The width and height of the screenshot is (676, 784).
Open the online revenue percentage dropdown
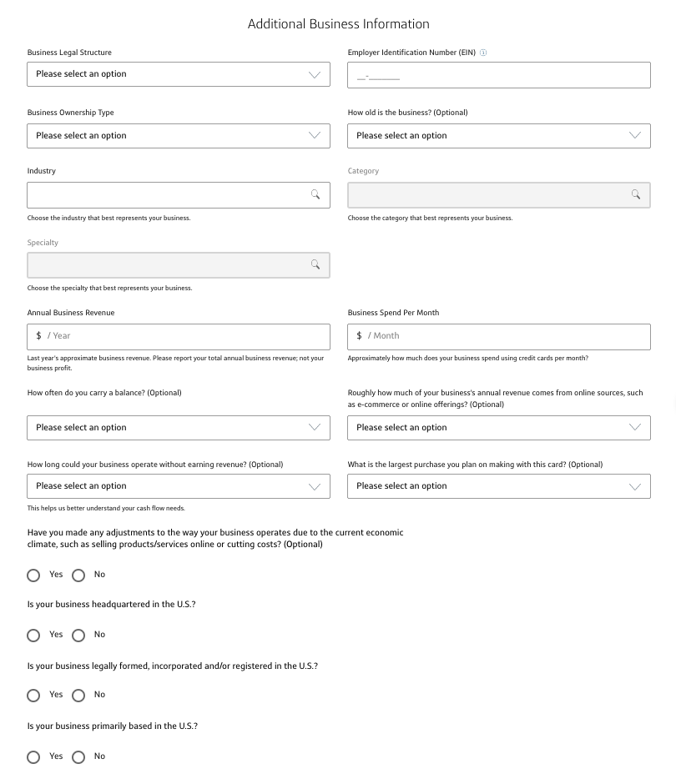[x=498, y=427]
